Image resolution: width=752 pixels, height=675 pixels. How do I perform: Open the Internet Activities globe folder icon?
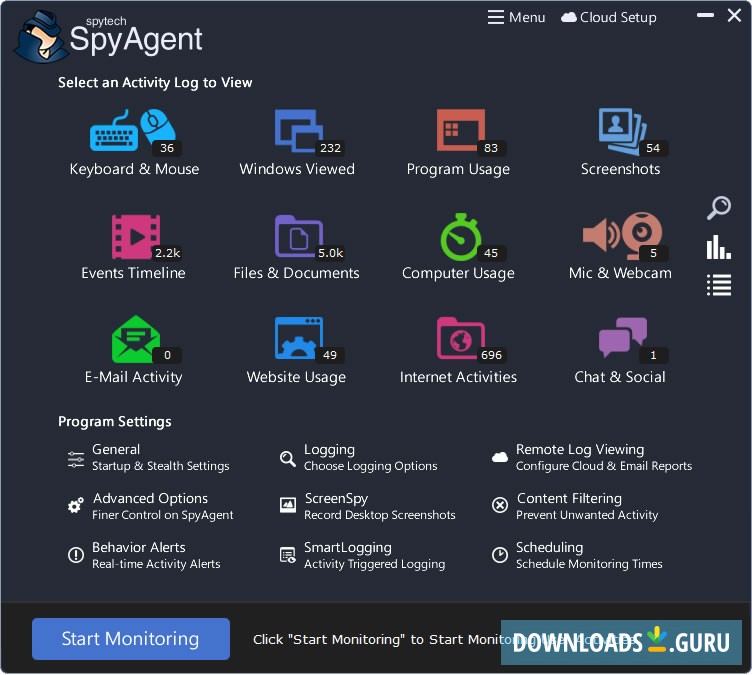[x=460, y=338]
